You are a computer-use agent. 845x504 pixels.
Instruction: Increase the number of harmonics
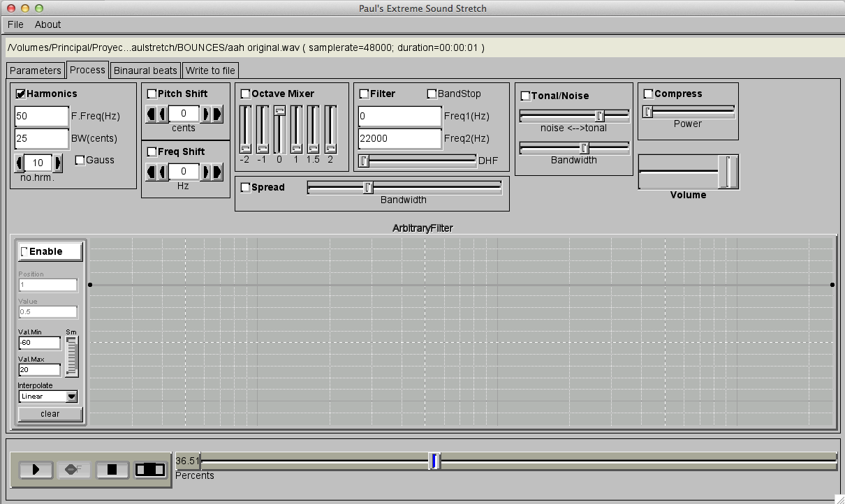coord(57,163)
